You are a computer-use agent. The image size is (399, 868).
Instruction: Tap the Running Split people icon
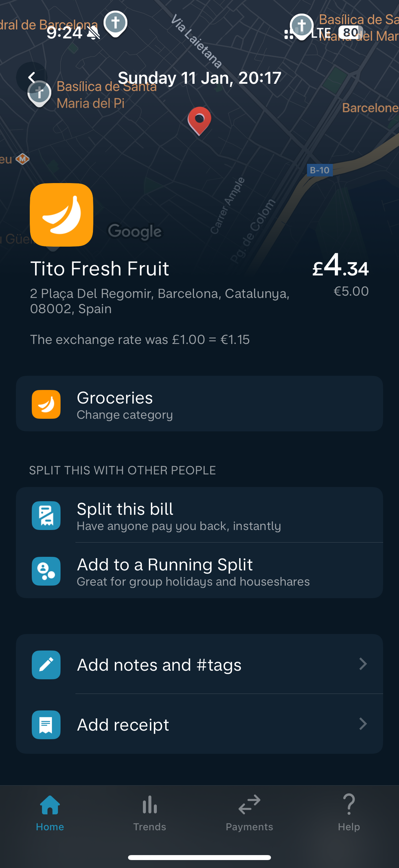[x=46, y=571]
